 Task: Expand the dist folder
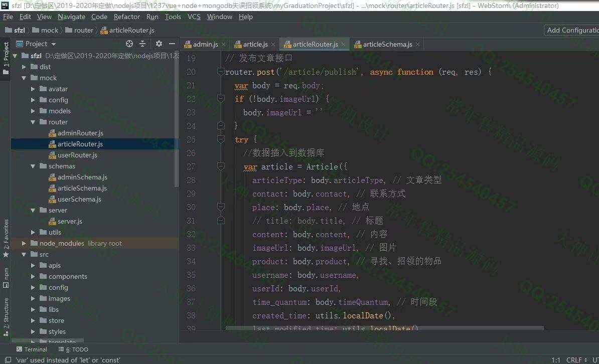point(24,67)
